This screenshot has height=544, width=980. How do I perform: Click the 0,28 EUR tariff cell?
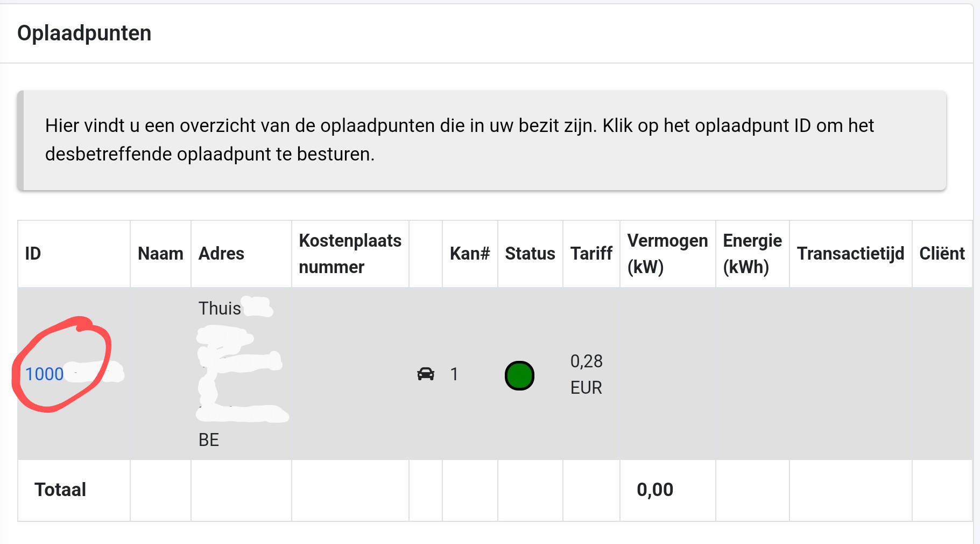point(587,374)
